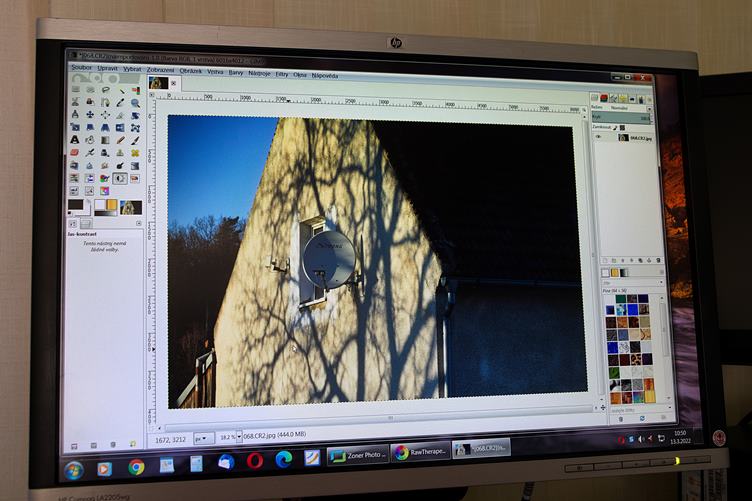Select the Color Picker eyedropper tool
This screenshot has height=501, width=752.
click(x=120, y=102)
